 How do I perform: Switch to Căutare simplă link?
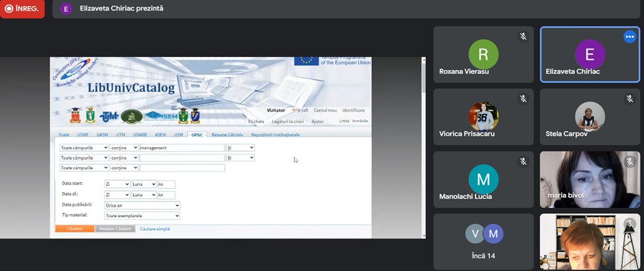coord(155,229)
